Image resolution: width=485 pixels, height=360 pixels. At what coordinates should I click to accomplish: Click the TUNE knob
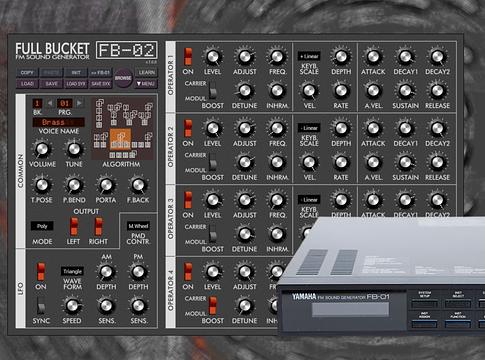[x=74, y=149]
